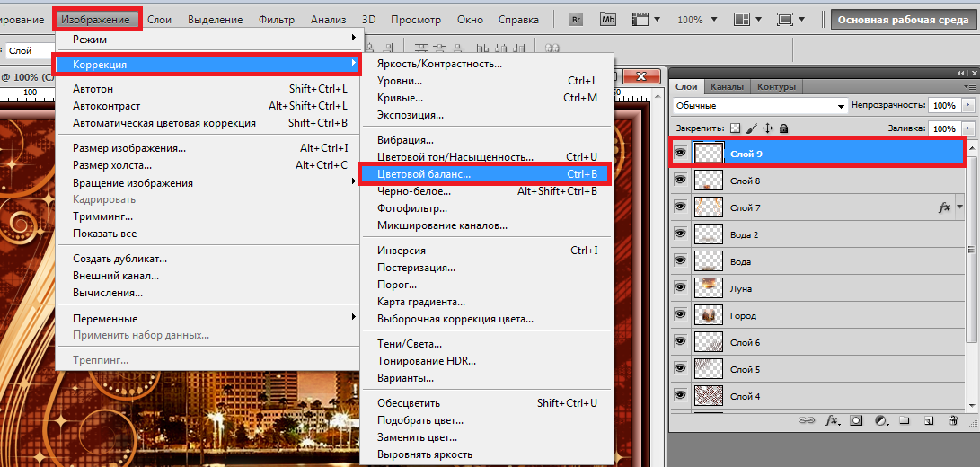
Task: Open the Заливка fill slider arrow
Action: tap(969, 128)
